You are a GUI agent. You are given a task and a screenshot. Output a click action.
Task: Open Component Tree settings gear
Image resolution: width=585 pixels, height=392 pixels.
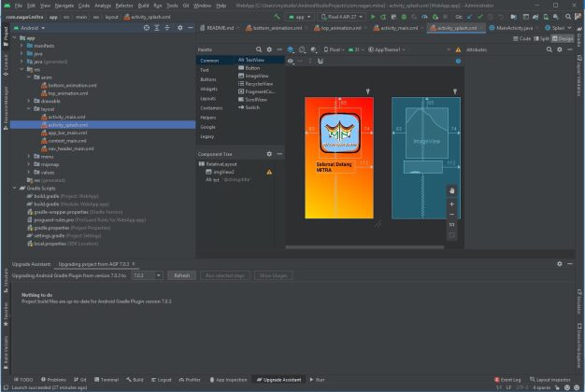(x=269, y=153)
